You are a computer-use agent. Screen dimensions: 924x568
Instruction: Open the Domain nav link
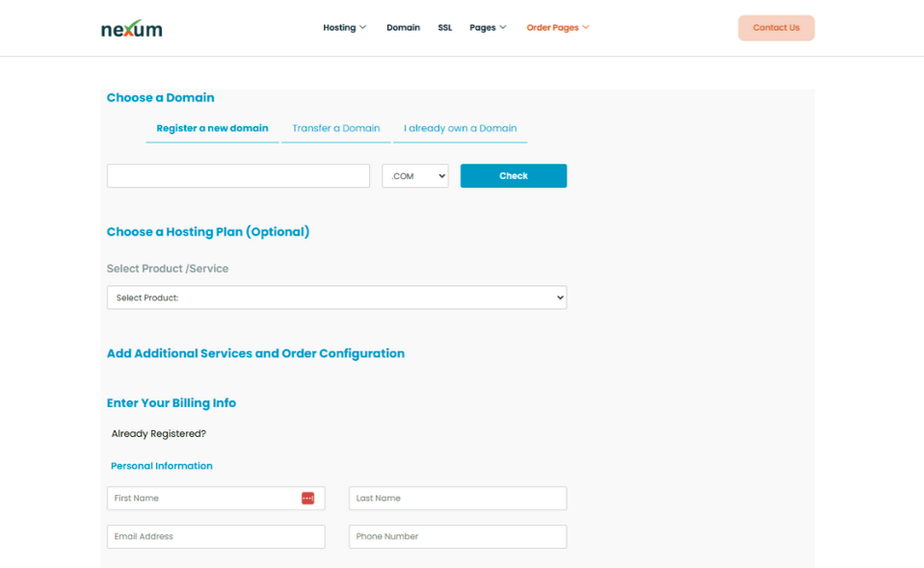tap(403, 28)
